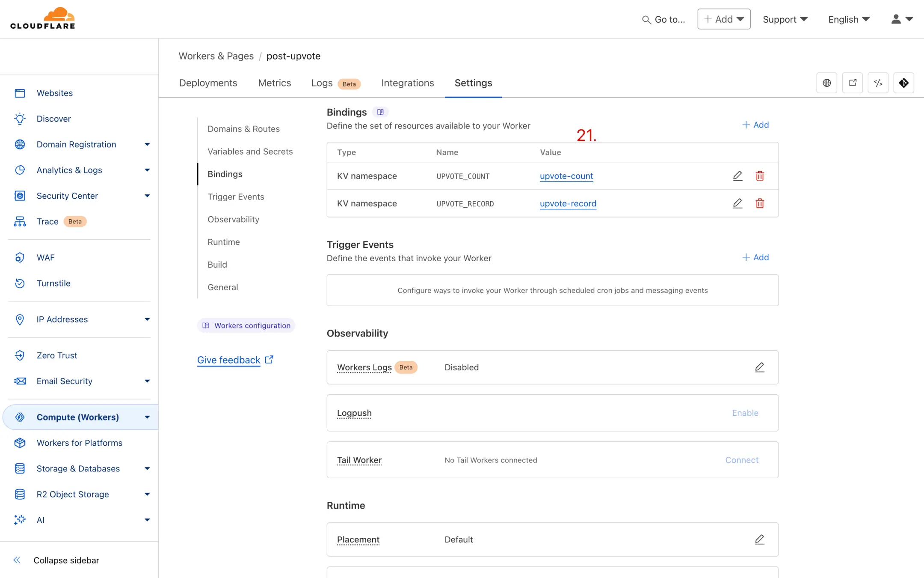Viewport: 924px width, 578px height.
Task: Click the open-in-new-window toolbar icon
Action: (x=852, y=83)
